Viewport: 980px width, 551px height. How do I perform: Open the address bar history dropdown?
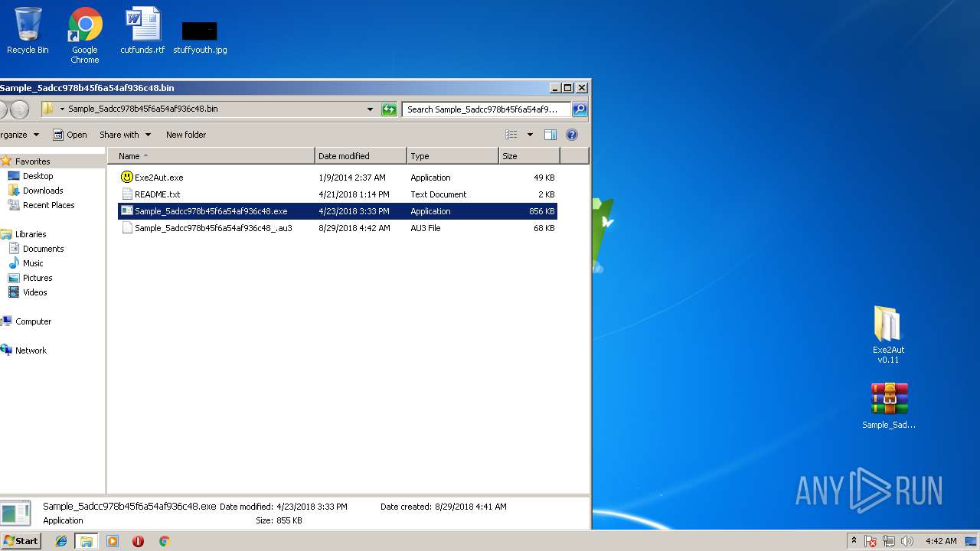click(x=371, y=109)
